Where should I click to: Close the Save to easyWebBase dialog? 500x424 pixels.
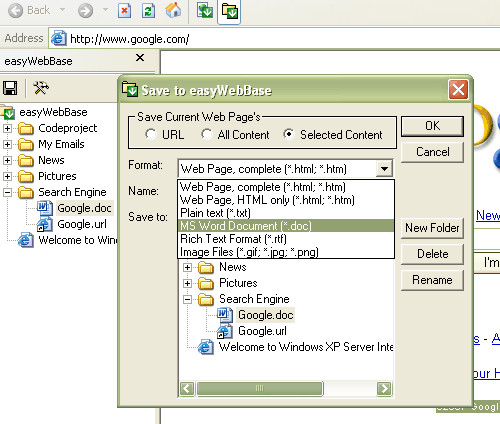click(x=458, y=89)
